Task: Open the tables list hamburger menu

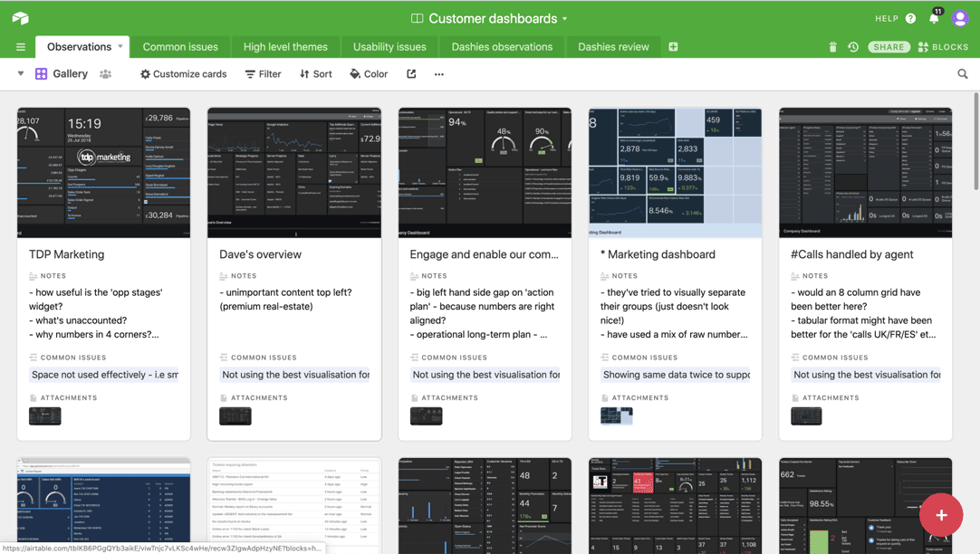Action: (20, 47)
